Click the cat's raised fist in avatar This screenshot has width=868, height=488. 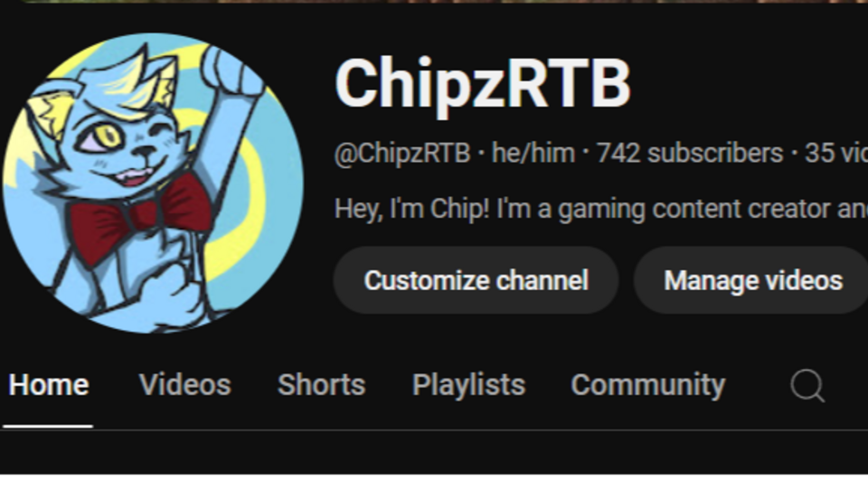230,70
